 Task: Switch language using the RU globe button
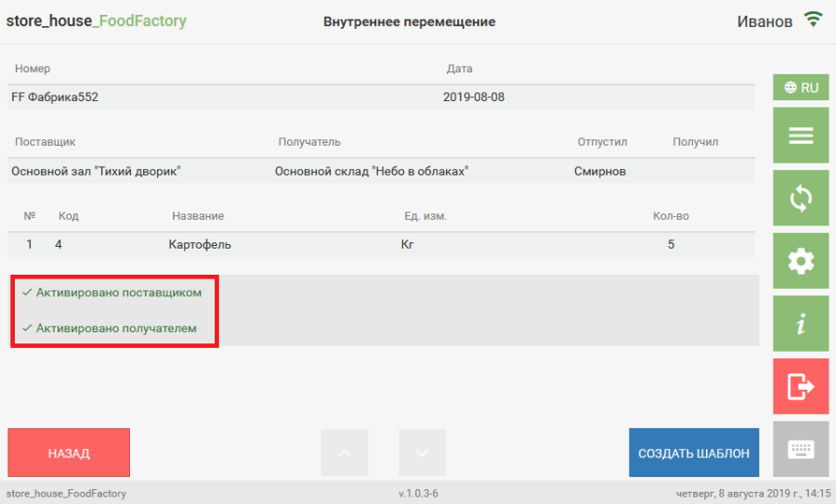tap(800, 87)
